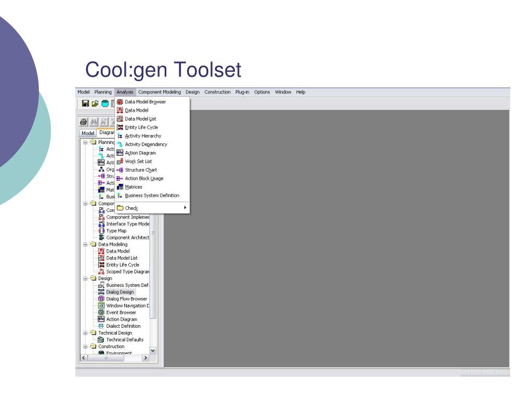Click the cyan database cylinder toolbar icon
Image resolution: width=532 pixels, height=399 pixels.
[105, 103]
